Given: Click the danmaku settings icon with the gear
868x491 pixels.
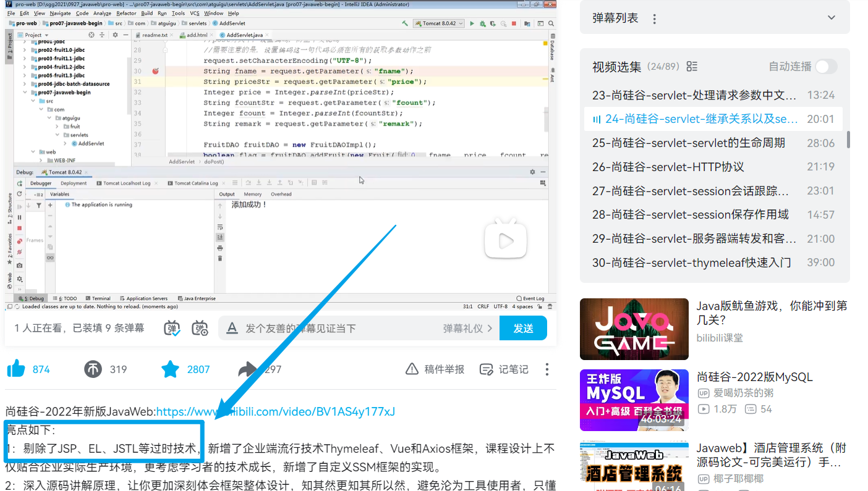Looking at the screenshot, I should [200, 328].
